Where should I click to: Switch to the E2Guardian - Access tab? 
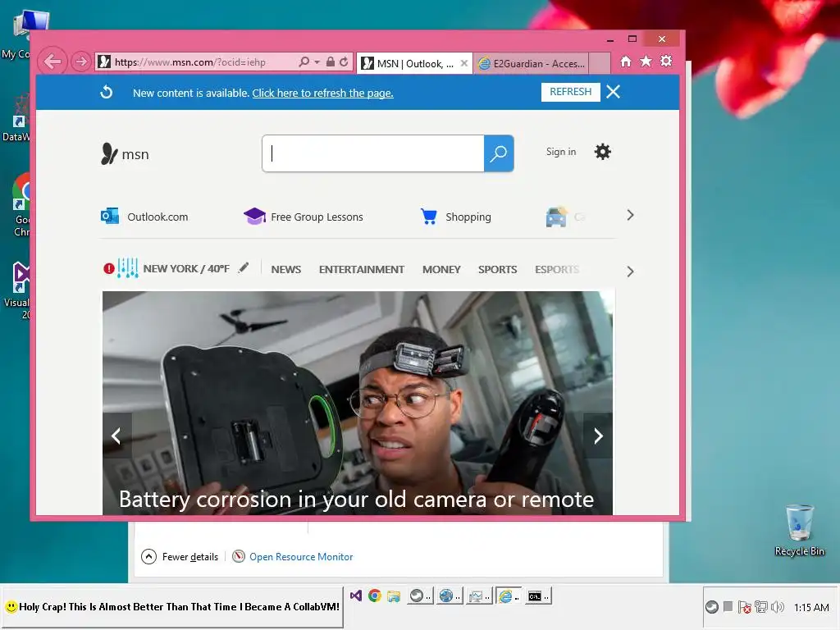click(x=531, y=64)
